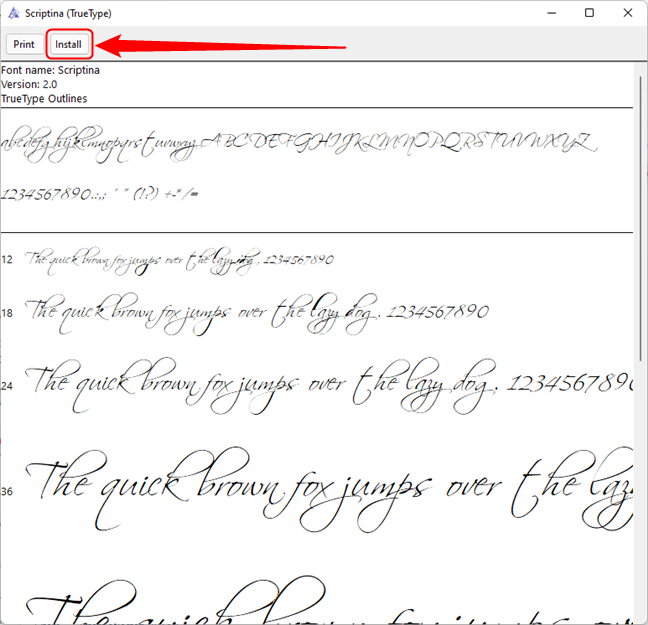Click the vertical scrollbar thumb
Image resolution: width=648 pixels, height=625 pixels.
pyautogui.click(x=641, y=218)
